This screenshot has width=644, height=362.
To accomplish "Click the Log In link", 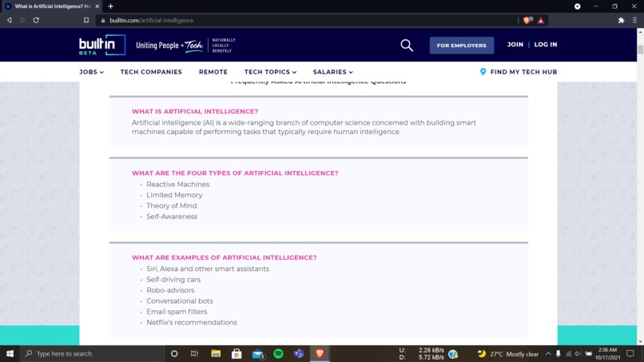I will pos(546,45).
